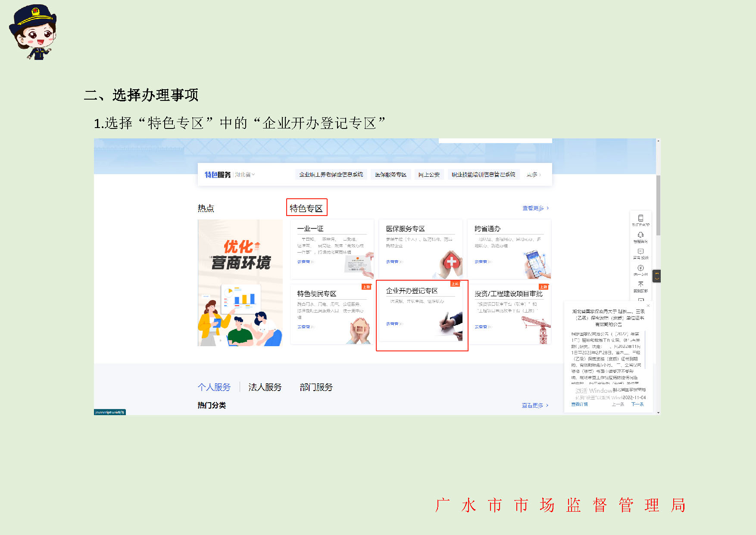Open 职业技能培训信息管理系统 link
This screenshot has width=756, height=535.
click(x=483, y=175)
